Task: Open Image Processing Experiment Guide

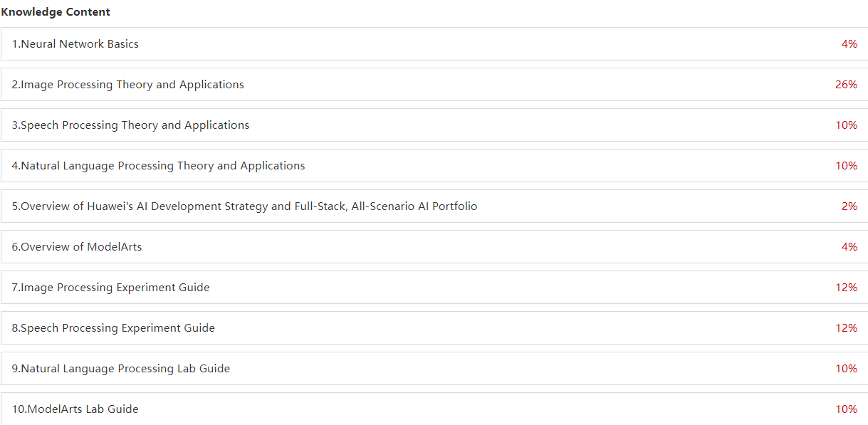Action: 434,288
